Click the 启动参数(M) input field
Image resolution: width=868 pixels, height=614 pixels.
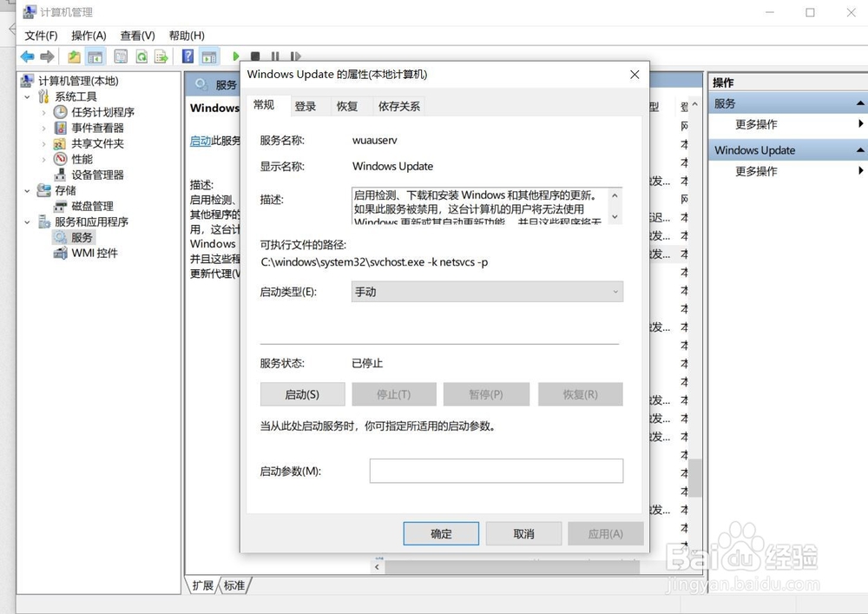[x=496, y=471]
